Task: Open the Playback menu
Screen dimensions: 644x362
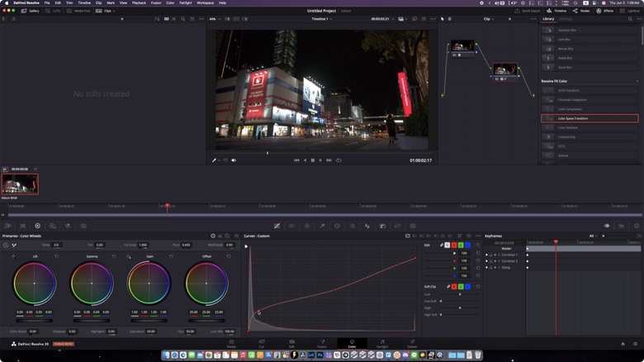Action: pos(139,2)
